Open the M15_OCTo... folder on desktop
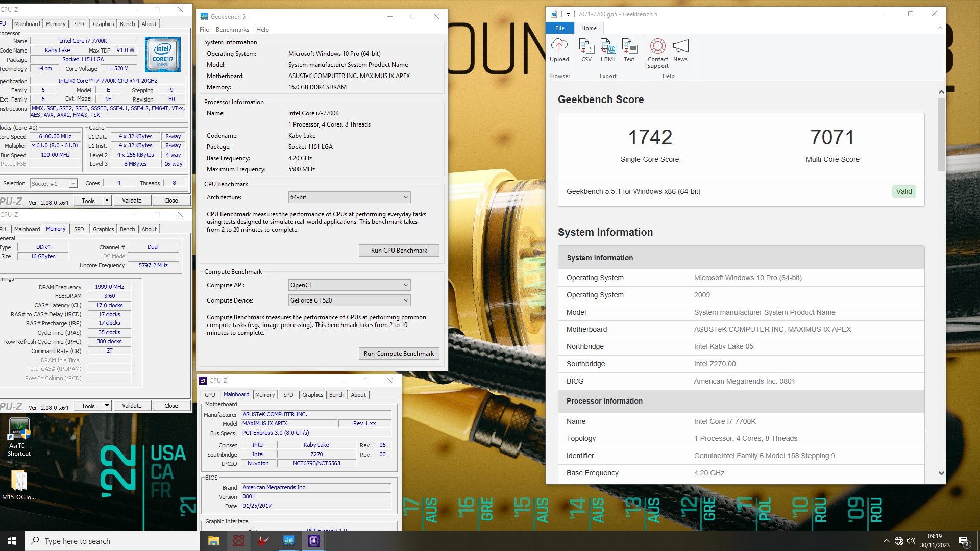The width and height of the screenshot is (980, 551). [19, 485]
